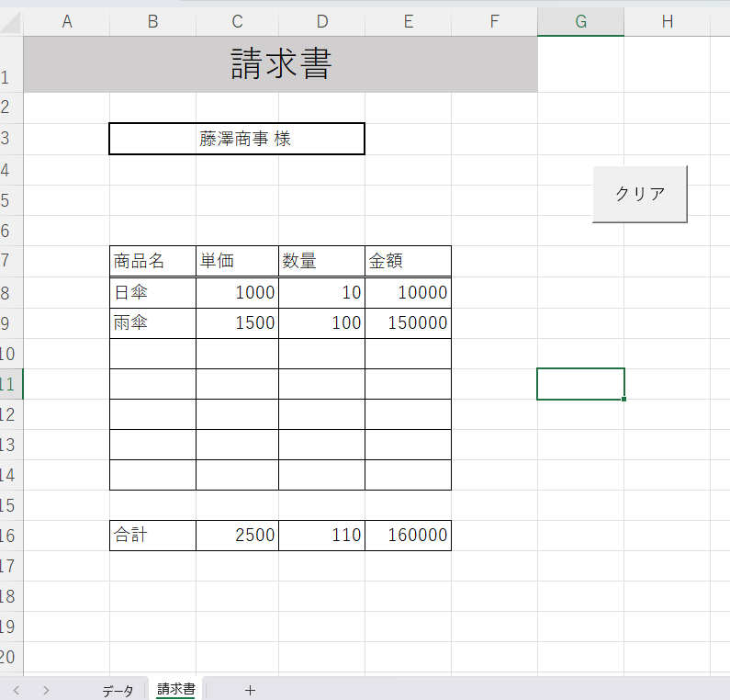Select the unit price cell 1500

pyautogui.click(x=237, y=323)
